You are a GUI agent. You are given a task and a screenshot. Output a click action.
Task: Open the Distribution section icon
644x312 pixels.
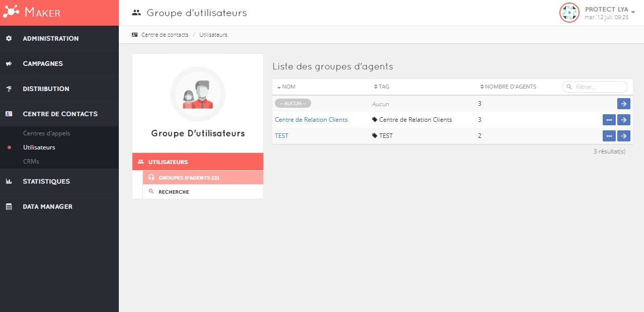pyautogui.click(x=9, y=89)
